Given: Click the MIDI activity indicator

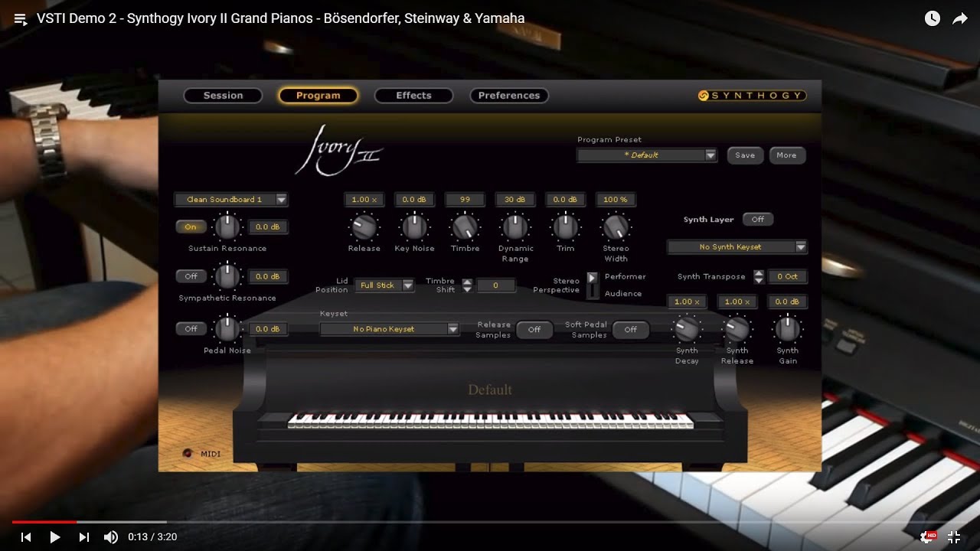Looking at the screenshot, I should click(x=188, y=453).
